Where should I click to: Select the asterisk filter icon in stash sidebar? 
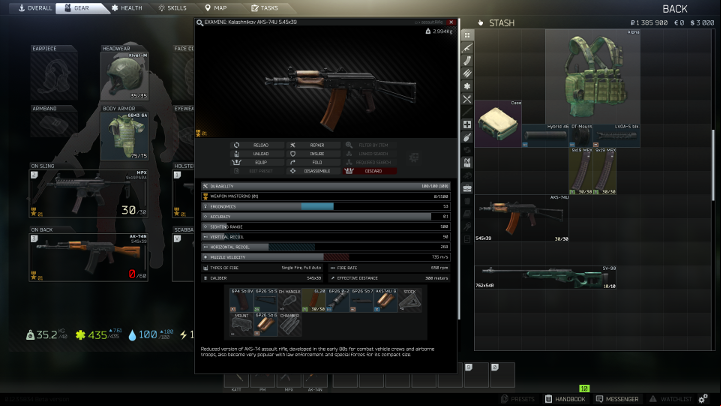pos(467,86)
